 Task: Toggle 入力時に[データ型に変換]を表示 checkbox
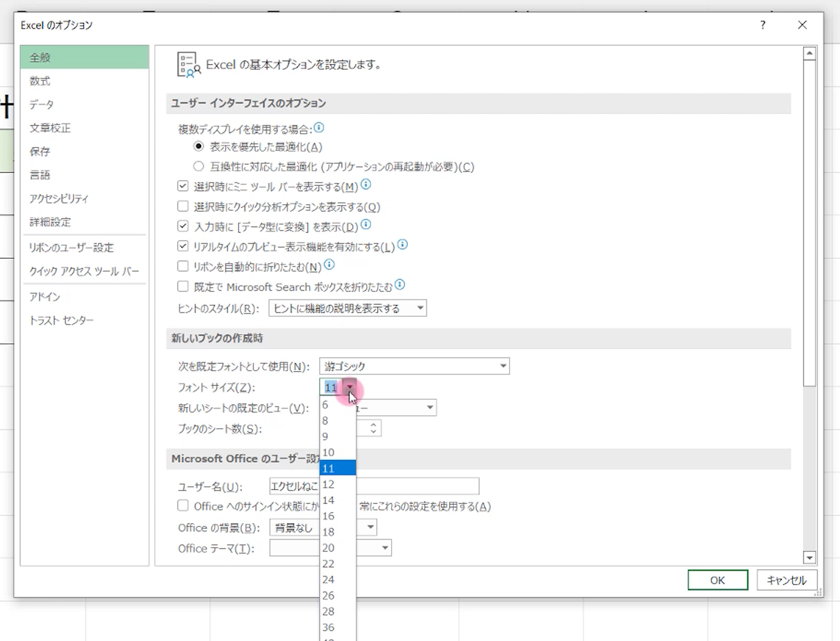click(182, 226)
